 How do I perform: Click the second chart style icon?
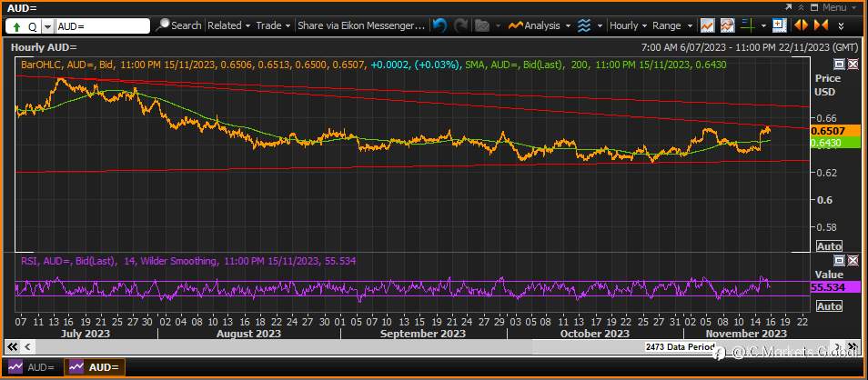click(x=727, y=25)
